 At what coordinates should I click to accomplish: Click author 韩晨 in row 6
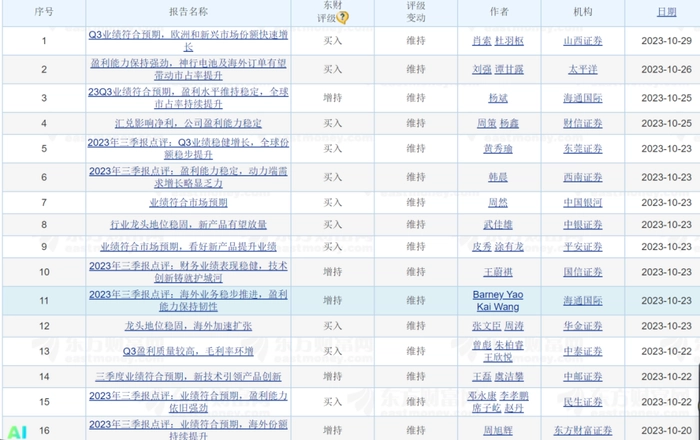pos(498,177)
